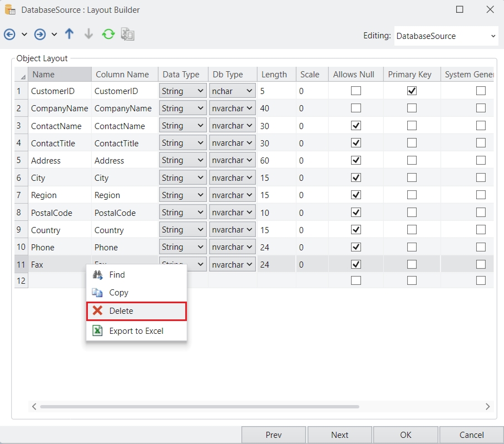Screen dimensions: 504x444
Task: Click the binoculars Find icon
Action: pos(97,275)
